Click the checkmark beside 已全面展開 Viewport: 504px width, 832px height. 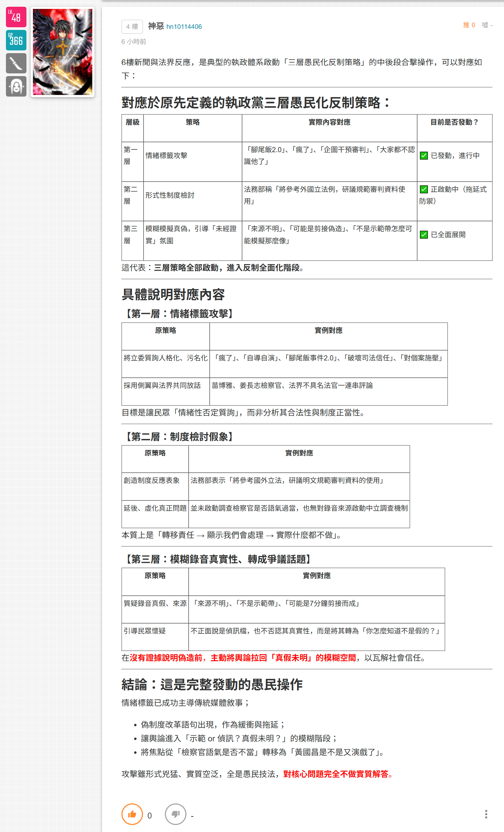(424, 235)
